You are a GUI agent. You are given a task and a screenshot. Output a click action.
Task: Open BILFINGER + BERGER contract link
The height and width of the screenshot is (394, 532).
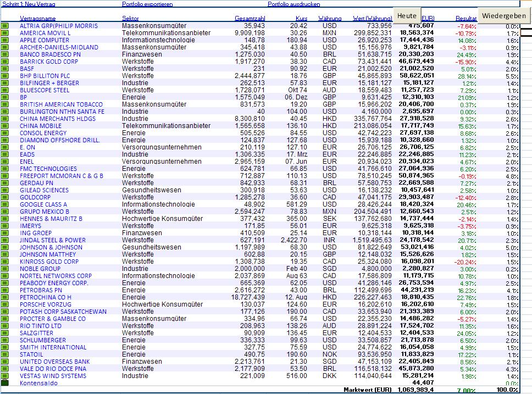pyautogui.click(x=49, y=83)
